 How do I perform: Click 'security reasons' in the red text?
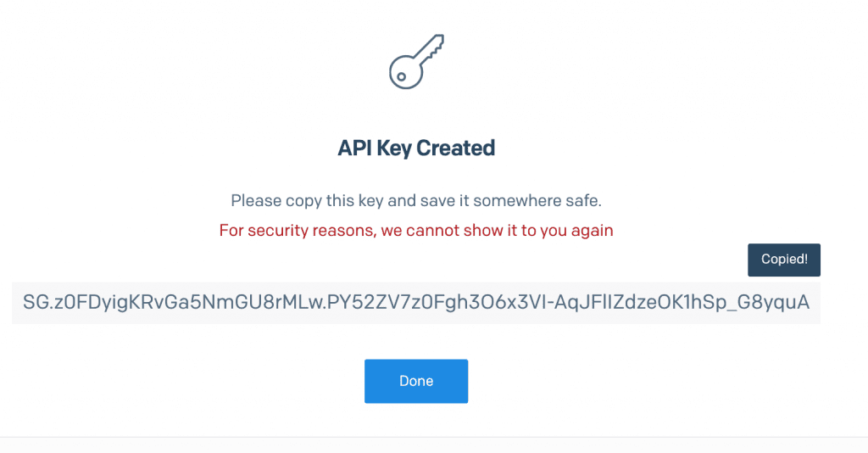[x=311, y=230]
